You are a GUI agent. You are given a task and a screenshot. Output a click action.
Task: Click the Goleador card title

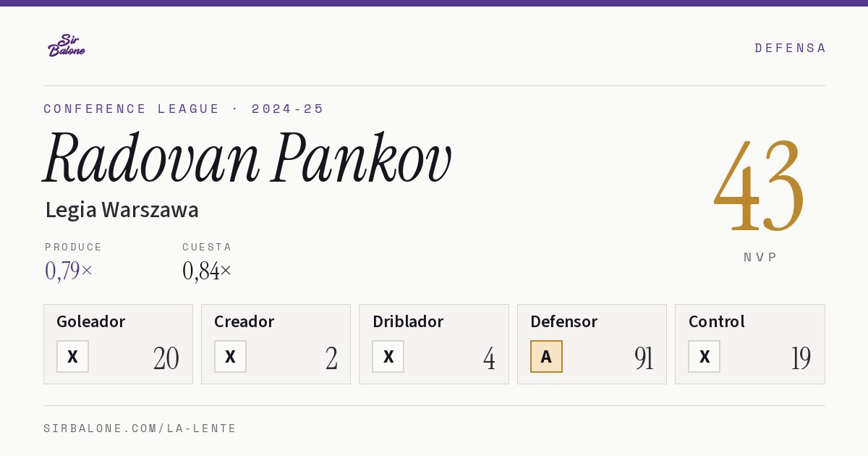click(91, 321)
